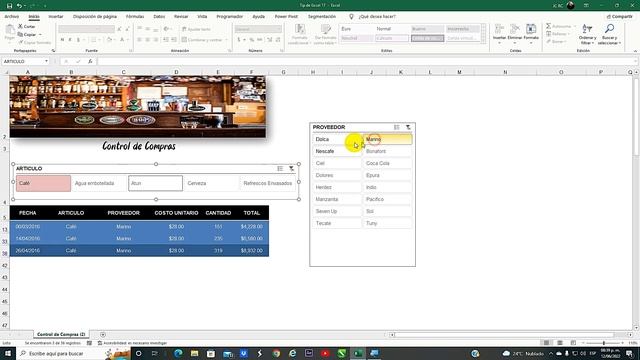640x360 pixels.
Task: Select Café in the ARTICULO slicer
Action: (43, 183)
